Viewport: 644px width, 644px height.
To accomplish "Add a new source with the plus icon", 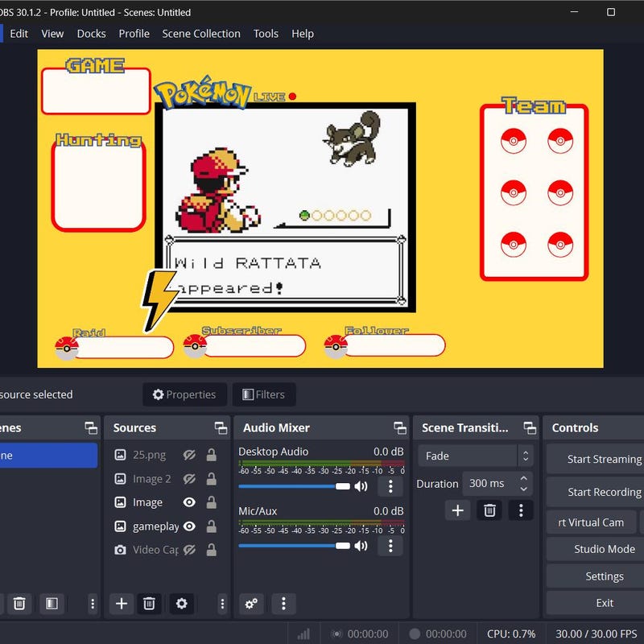I will pyautogui.click(x=122, y=604).
